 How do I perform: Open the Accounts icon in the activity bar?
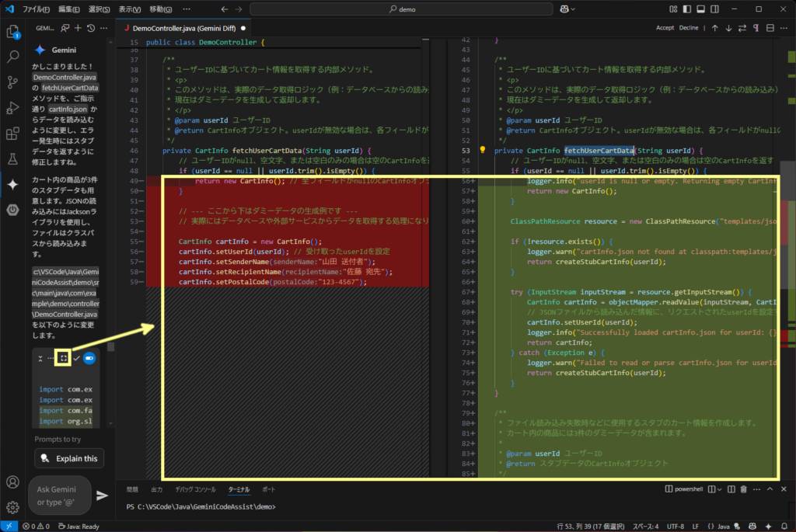pos(12,482)
